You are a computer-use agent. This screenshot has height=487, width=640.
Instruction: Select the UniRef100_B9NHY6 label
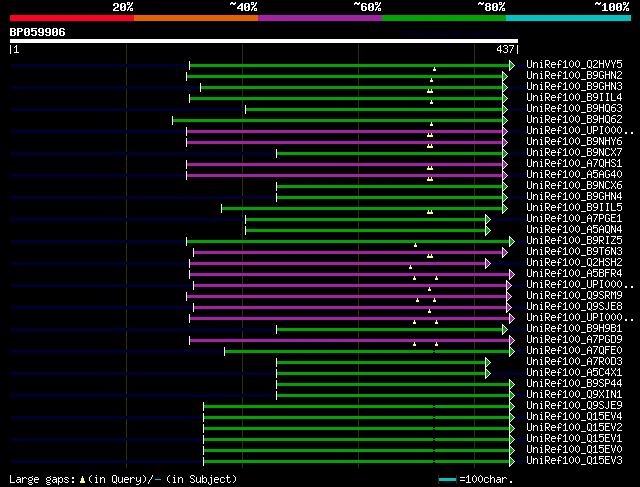(574, 142)
